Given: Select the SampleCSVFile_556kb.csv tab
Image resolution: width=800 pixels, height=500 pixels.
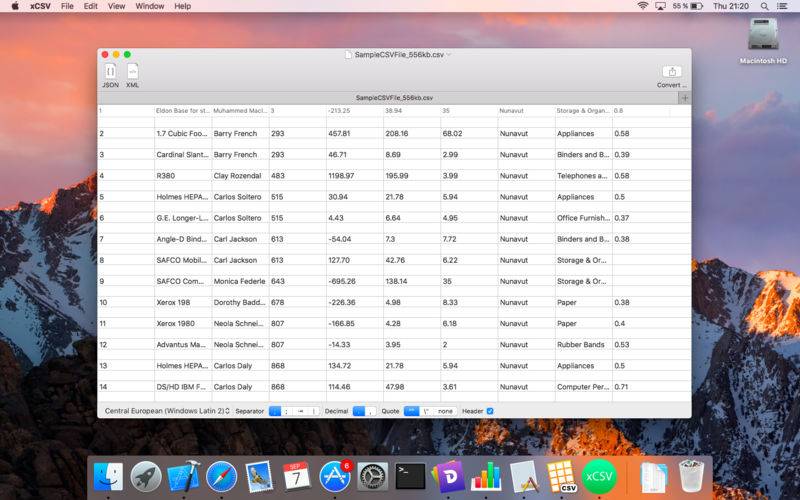Looking at the screenshot, I should pos(388,98).
